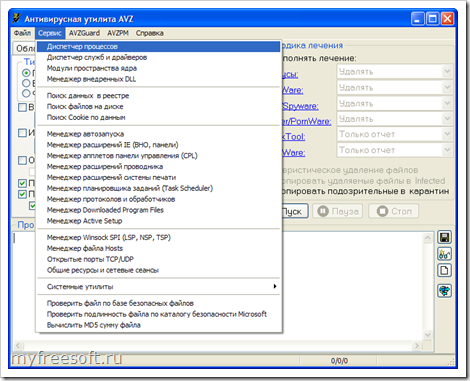Choose Вычислить MD5 сумму файла
The image size is (470, 381).
[158, 325]
